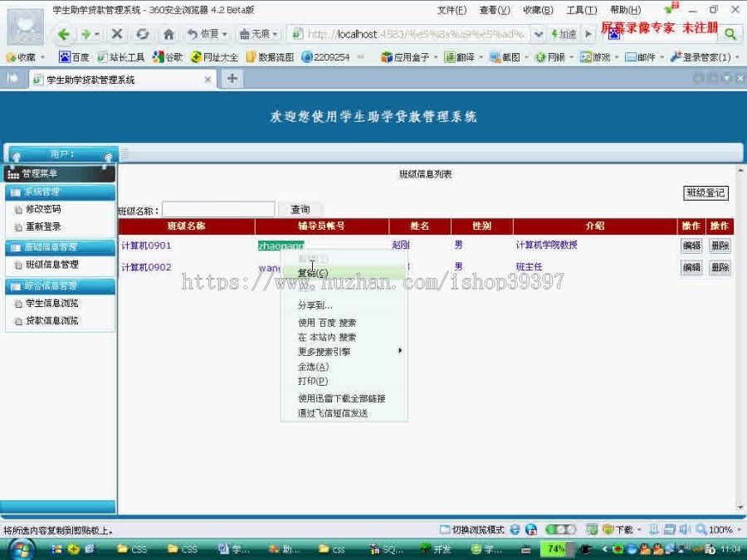This screenshot has width=747, height=560.
Task: Collapse the 系统管理 sidebar section
Action: [60, 192]
